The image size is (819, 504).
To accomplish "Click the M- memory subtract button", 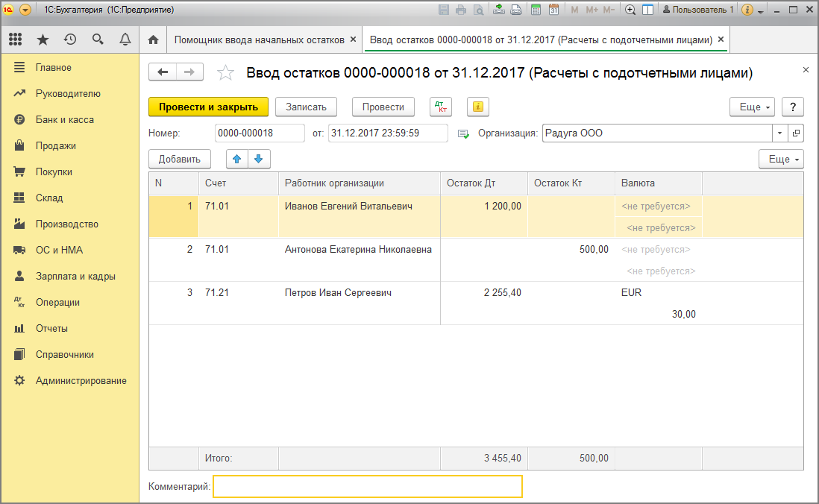I will (609, 10).
